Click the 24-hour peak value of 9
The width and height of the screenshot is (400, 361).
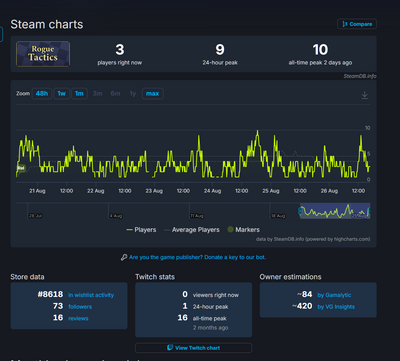point(220,50)
